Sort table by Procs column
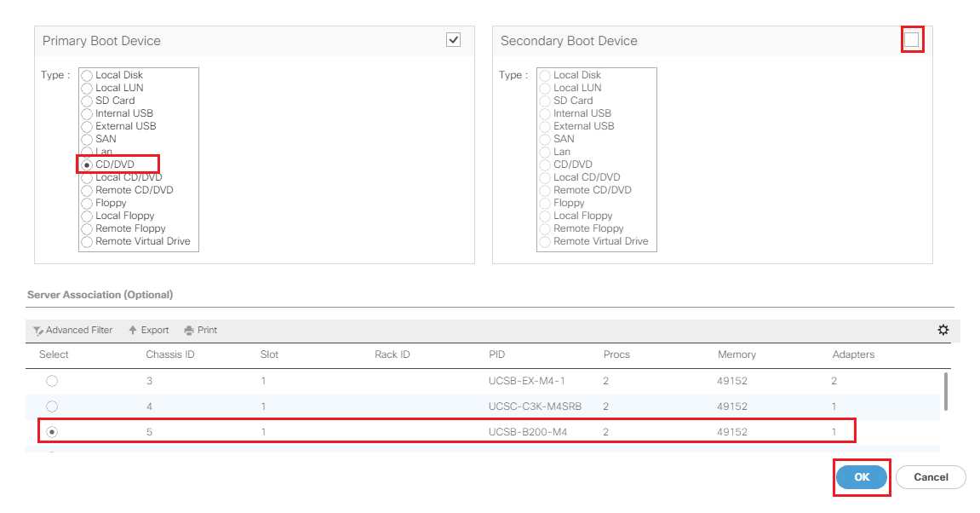 617,354
